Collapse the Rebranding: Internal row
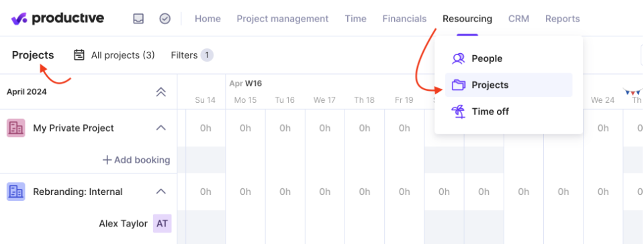Viewport: 644px width, 244px height. 161,192
